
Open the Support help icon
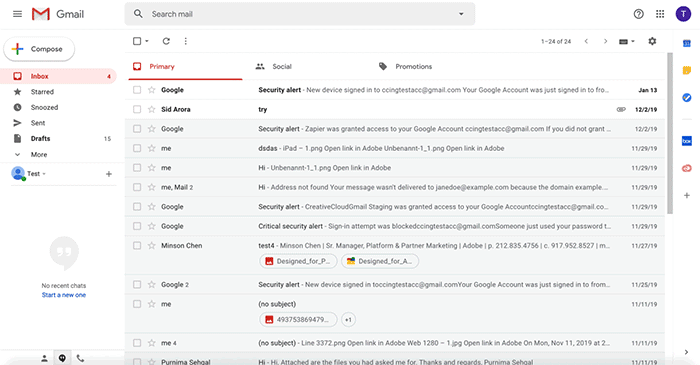pyautogui.click(x=638, y=14)
